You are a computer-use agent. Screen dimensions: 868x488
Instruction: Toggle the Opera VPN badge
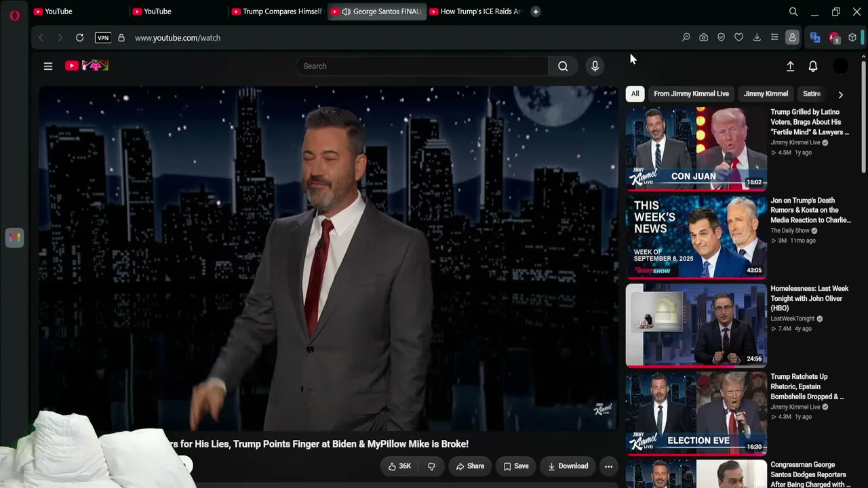103,38
